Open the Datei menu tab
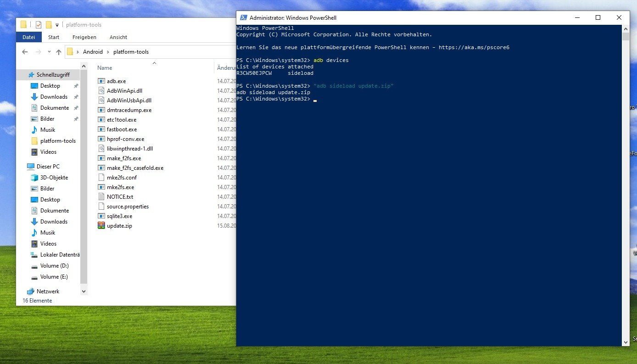 (28, 37)
